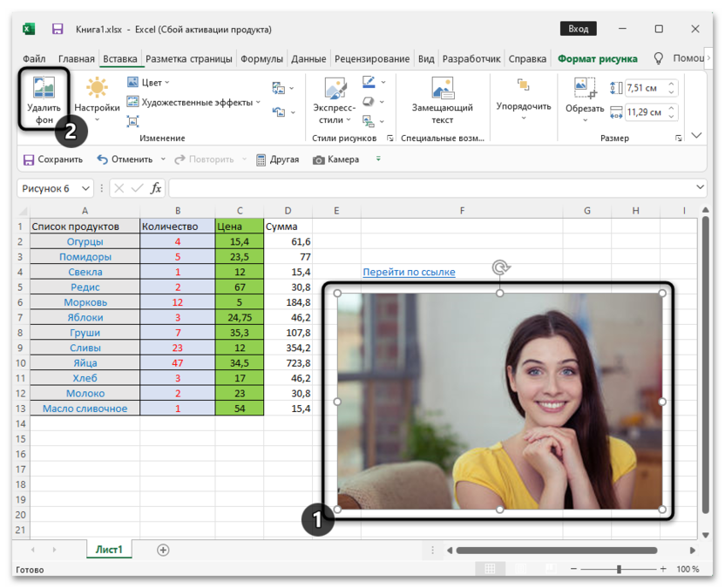The width and height of the screenshot is (725, 588).
Task: Click Сохранить in the quick access bar
Action: point(53,159)
